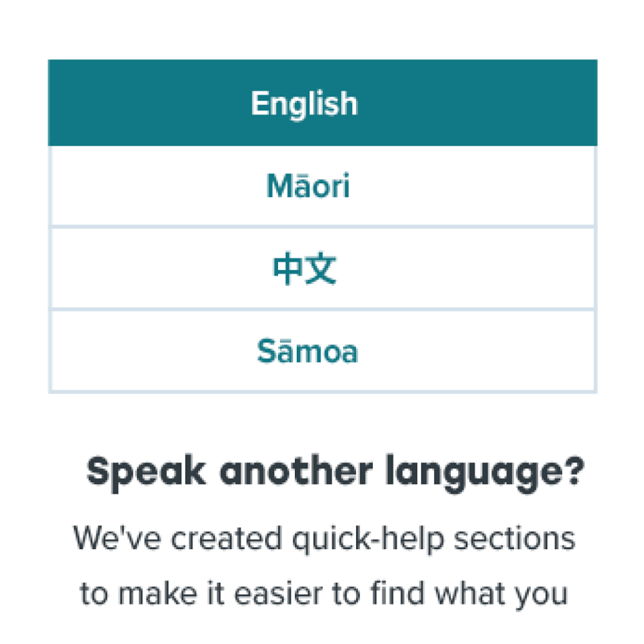Click the "quick-help" text

pos(368,540)
